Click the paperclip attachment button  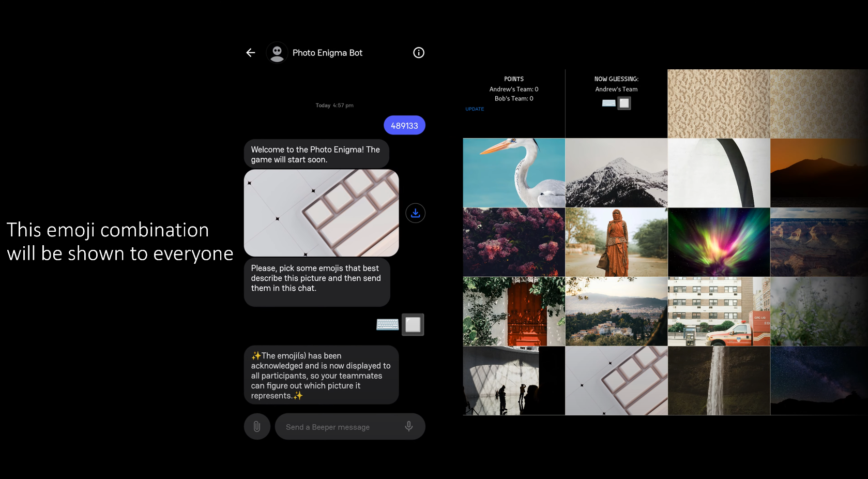click(257, 427)
